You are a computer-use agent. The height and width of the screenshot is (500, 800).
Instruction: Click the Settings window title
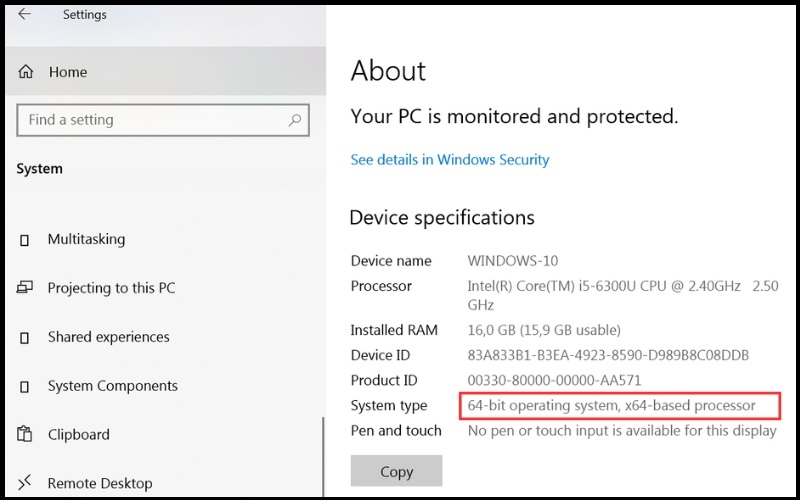point(85,15)
